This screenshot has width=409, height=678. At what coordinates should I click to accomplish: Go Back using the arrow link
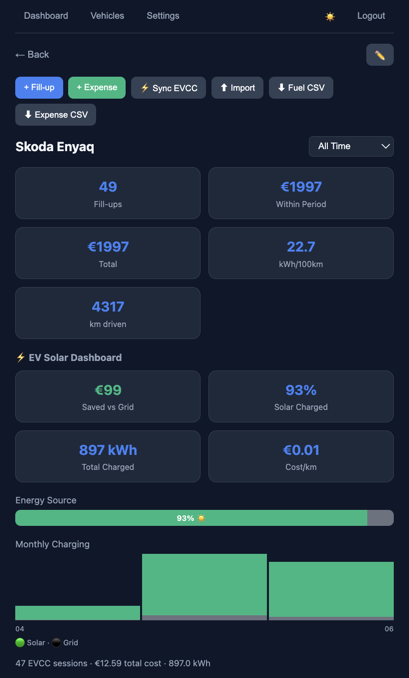coord(32,54)
